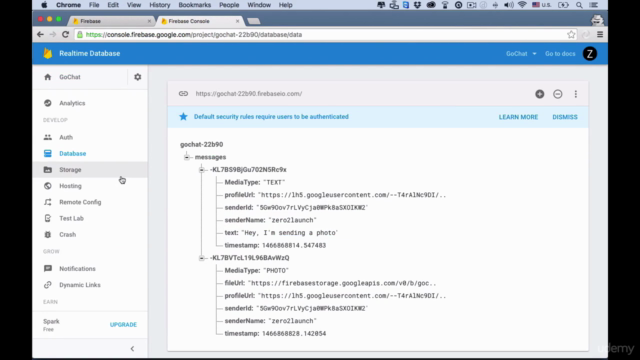The height and width of the screenshot is (360, 640).
Task: Click the gochat-22b90 root node
Action: pyautogui.click(x=202, y=144)
